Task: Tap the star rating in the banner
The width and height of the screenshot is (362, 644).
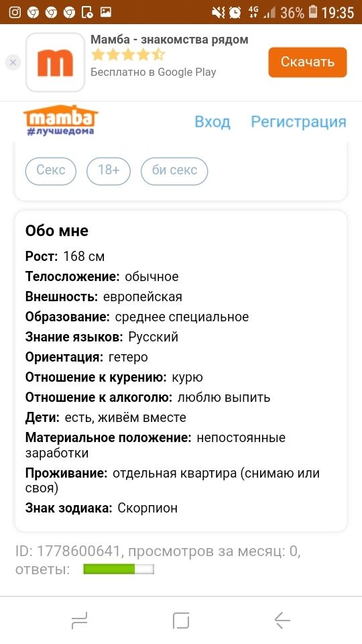Action: tap(127, 54)
